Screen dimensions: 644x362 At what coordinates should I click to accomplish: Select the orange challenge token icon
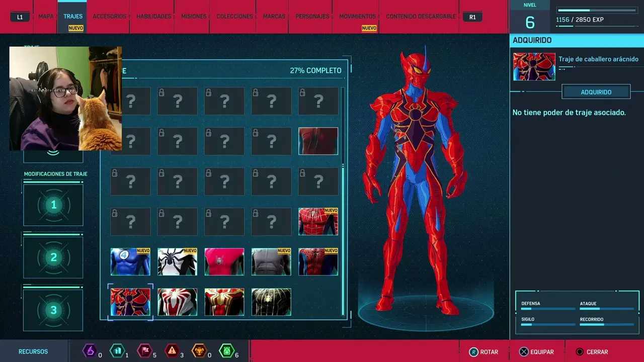click(199, 350)
